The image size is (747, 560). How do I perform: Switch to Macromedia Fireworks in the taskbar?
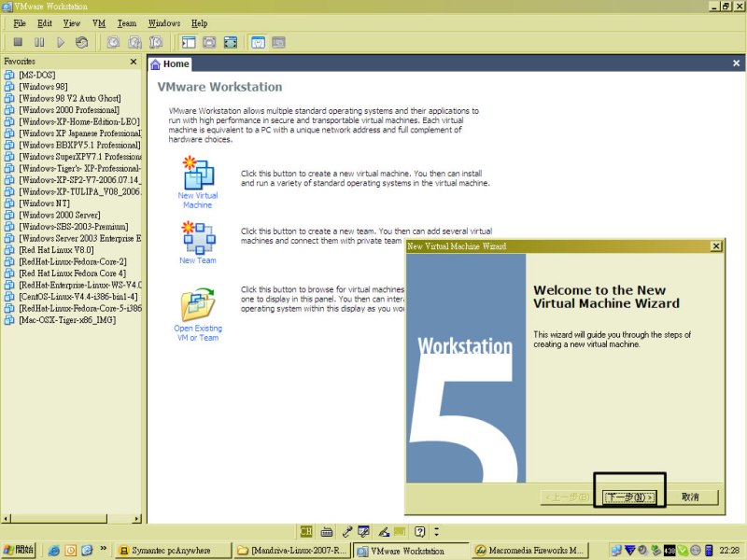tap(530, 551)
